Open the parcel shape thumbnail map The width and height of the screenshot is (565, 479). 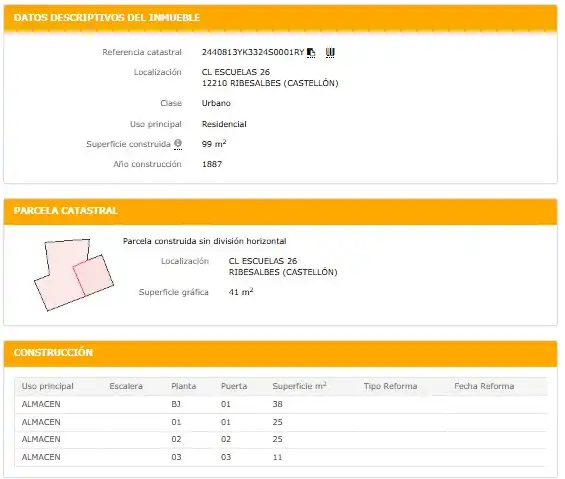(x=74, y=274)
